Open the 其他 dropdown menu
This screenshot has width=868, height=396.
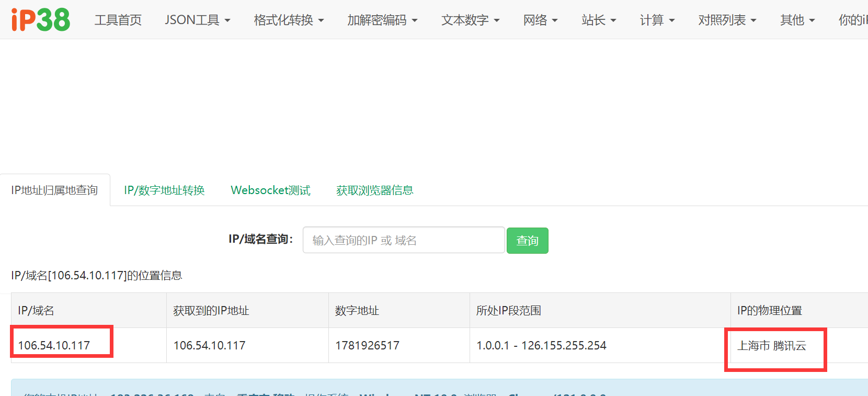(797, 20)
